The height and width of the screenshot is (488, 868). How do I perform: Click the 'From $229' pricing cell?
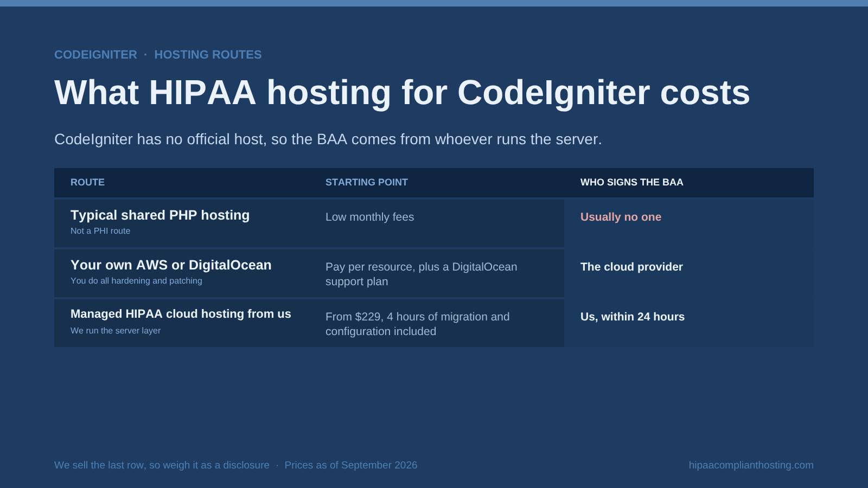(x=418, y=324)
